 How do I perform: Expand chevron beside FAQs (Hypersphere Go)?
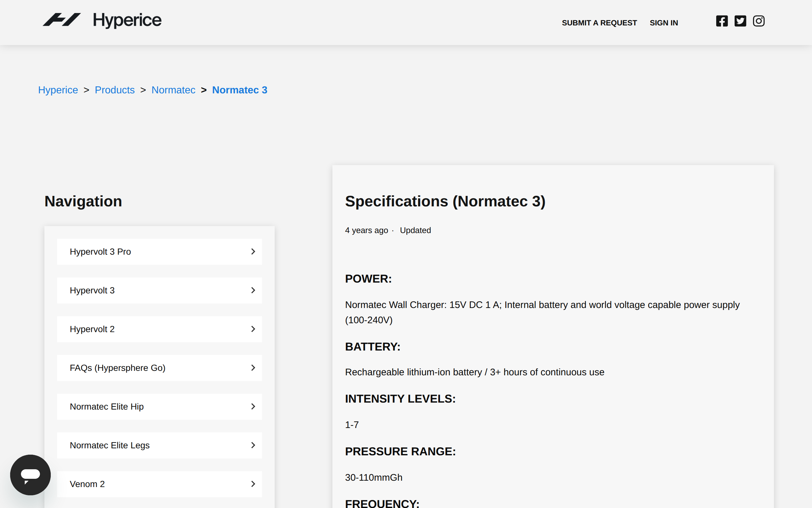253,368
